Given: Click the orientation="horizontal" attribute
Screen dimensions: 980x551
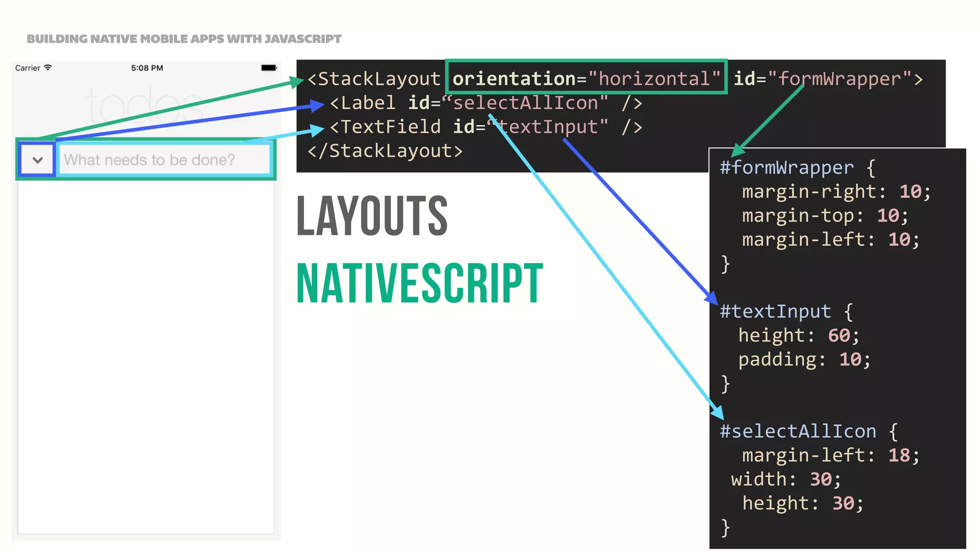Looking at the screenshot, I should coord(587,79).
